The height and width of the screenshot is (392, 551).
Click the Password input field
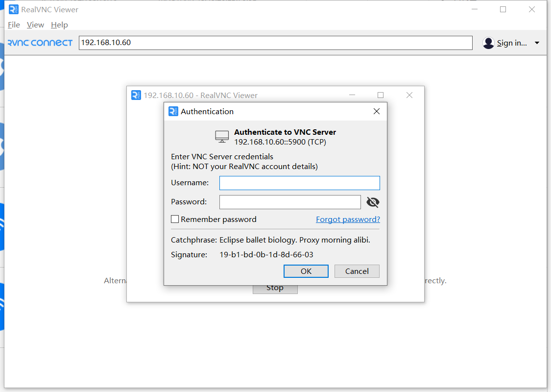tap(290, 202)
